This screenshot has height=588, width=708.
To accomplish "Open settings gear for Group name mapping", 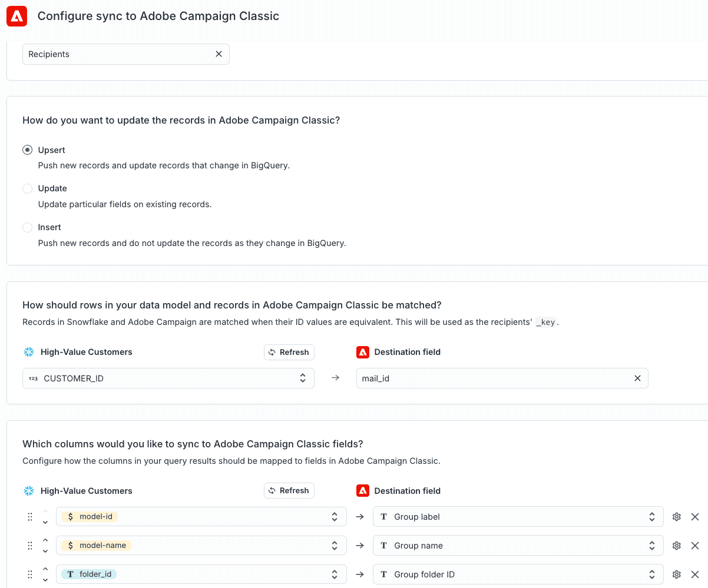I will coord(676,546).
